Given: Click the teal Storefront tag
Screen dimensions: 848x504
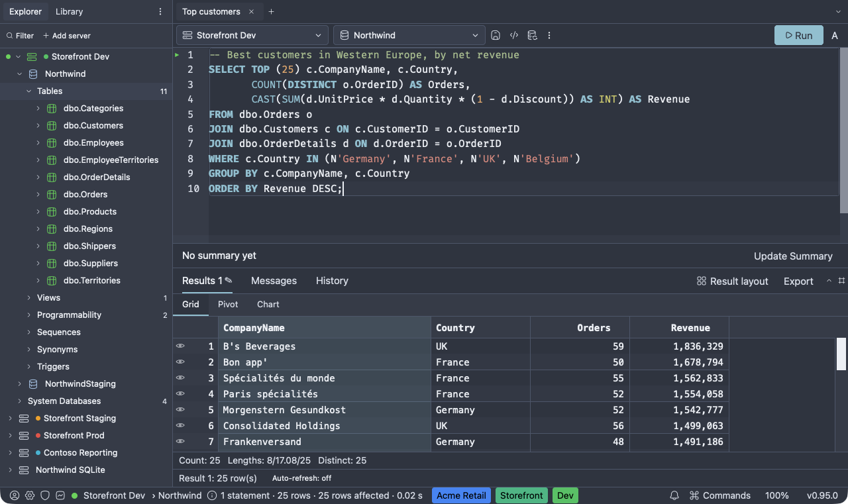Looking at the screenshot, I should [522, 495].
